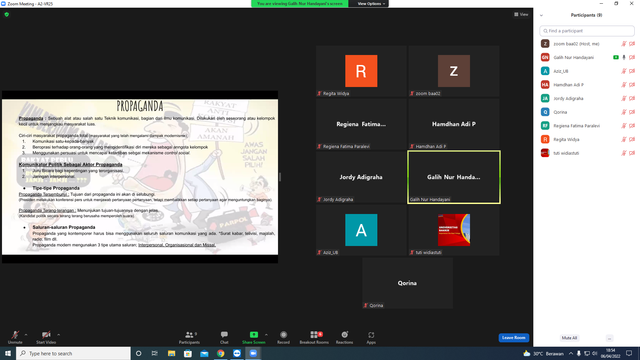Open TeamViewer from taskbar
This screenshot has height=360, width=640.
(237, 353)
